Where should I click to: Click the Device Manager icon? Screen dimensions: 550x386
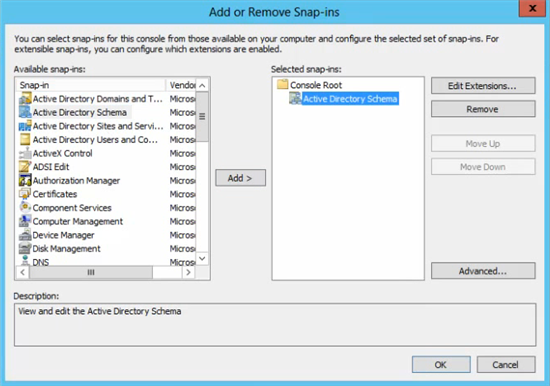(25, 235)
